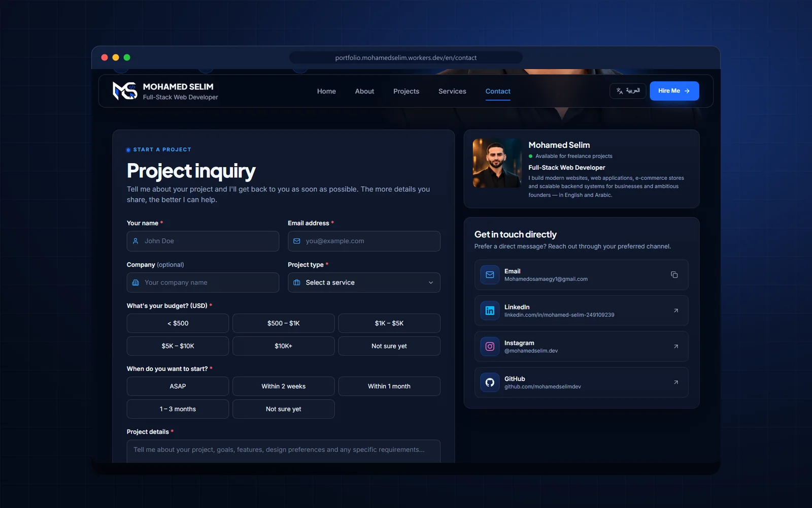This screenshot has width=812, height=508.
Task: Focus the Project details text area
Action: pyautogui.click(x=283, y=451)
